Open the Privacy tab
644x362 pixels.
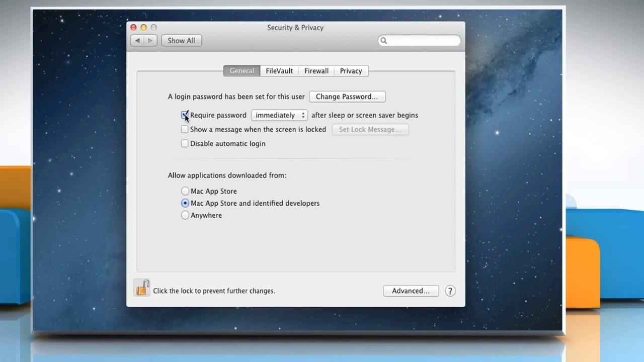pos(351,71)
